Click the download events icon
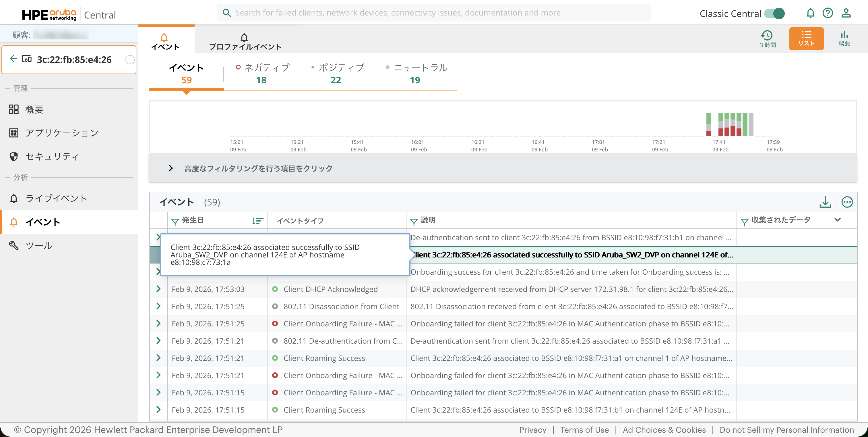Image resolution: width=868 pixels, height=437 pixels. 825,202
